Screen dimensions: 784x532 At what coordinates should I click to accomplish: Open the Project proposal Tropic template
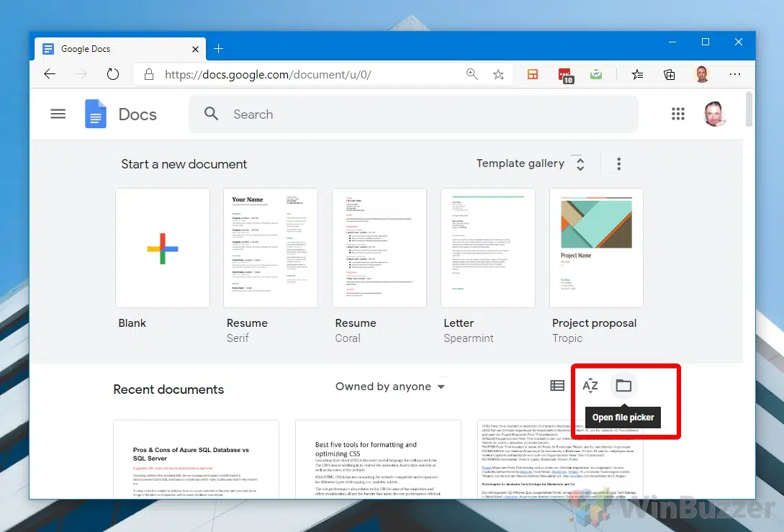point(596,248)
